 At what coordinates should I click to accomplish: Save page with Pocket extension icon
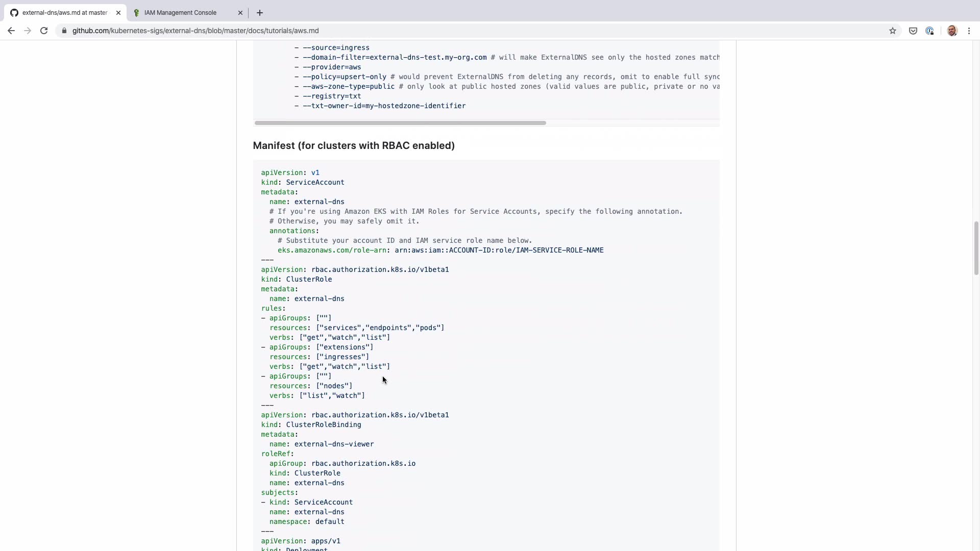[913, 31]
